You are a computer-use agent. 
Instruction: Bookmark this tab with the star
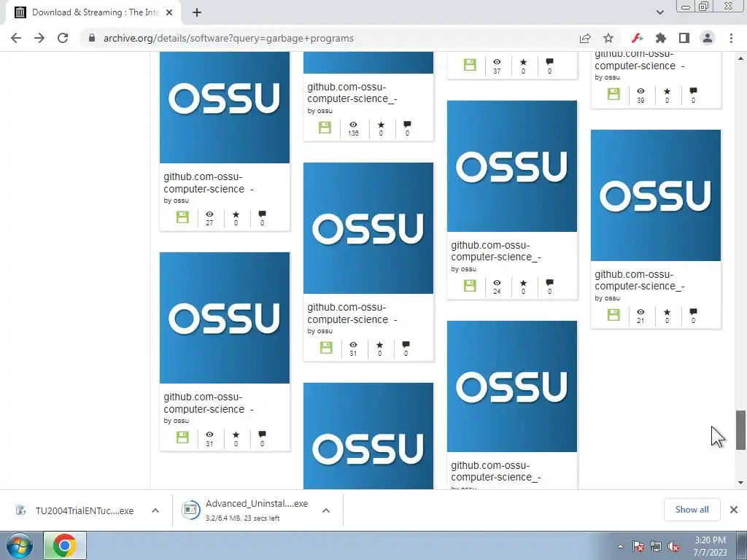608,38
